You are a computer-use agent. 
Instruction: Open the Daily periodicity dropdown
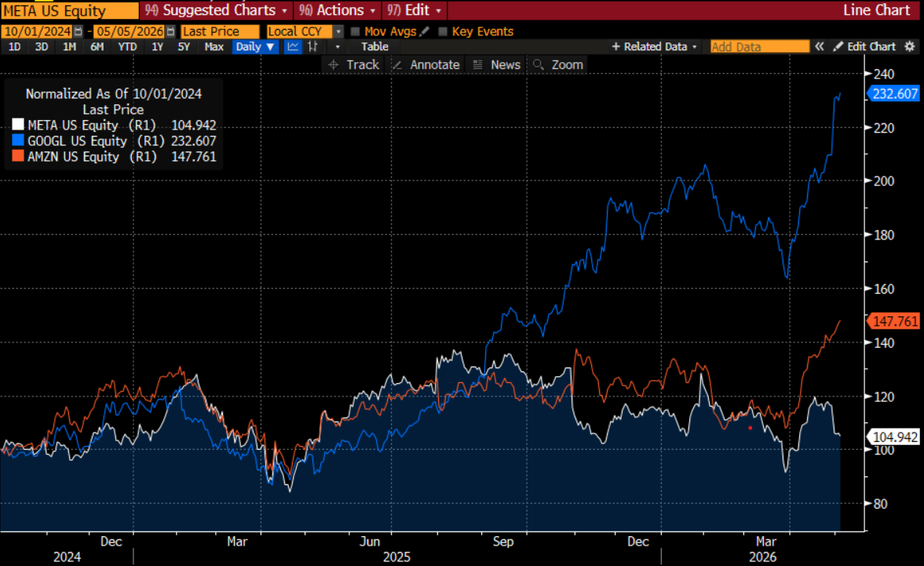click(254, 46)
